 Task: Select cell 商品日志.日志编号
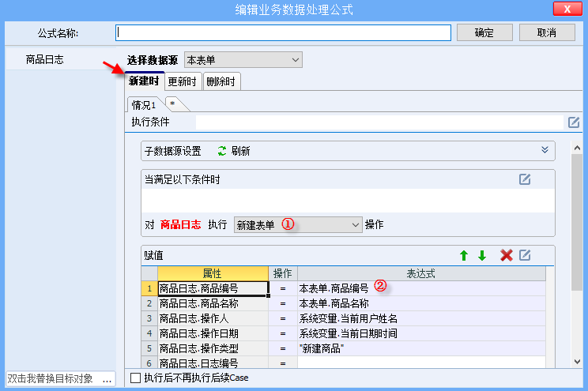click(x=213, y=362)
